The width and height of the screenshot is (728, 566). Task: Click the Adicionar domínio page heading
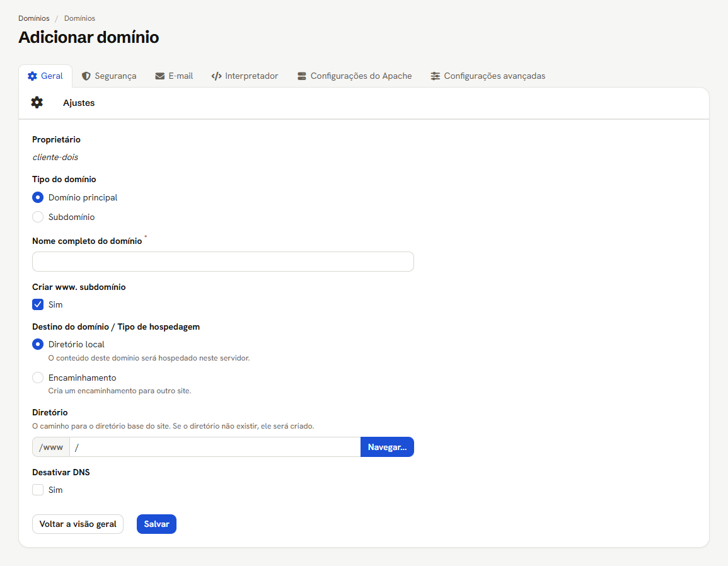pyautogui.click(x=89, y=37)
